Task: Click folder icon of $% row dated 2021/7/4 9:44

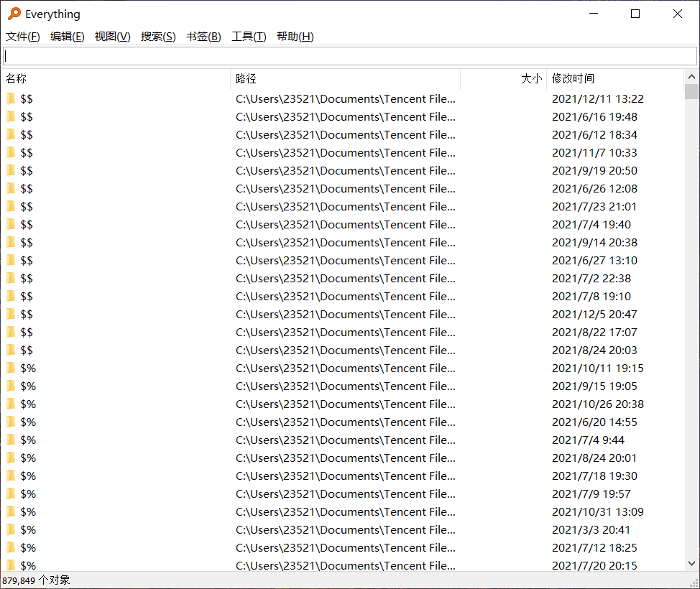Action: tap(11, 440)
